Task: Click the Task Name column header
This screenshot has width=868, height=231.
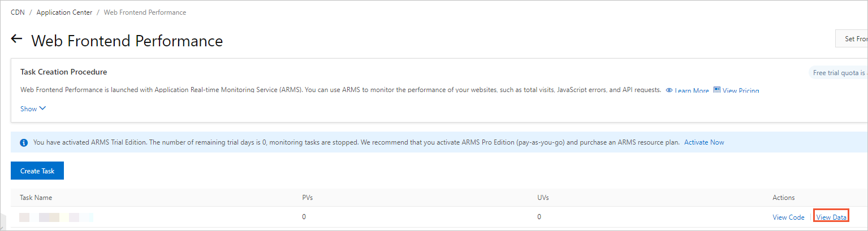Action: pos(36,198)
